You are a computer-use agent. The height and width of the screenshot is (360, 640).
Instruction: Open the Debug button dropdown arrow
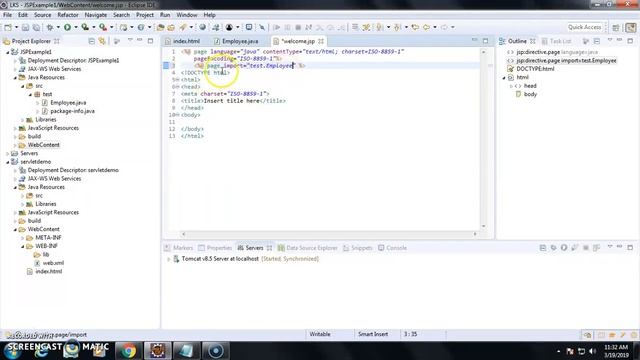(x=58, y=27)
